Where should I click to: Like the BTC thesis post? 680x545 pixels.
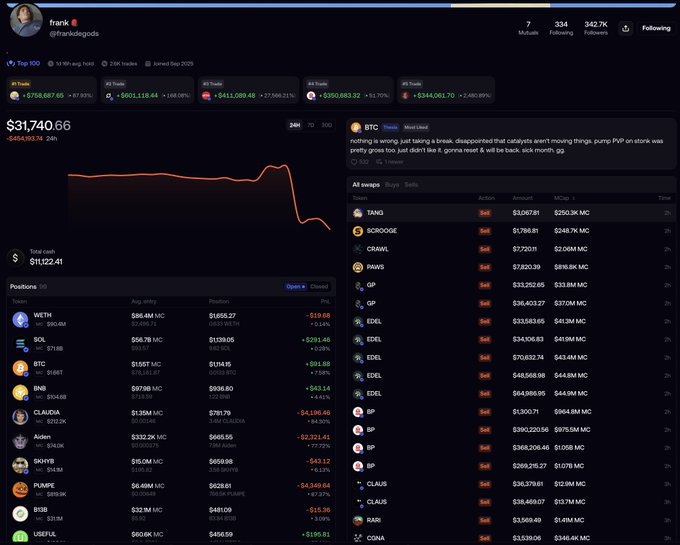click(x=354, y=162)
